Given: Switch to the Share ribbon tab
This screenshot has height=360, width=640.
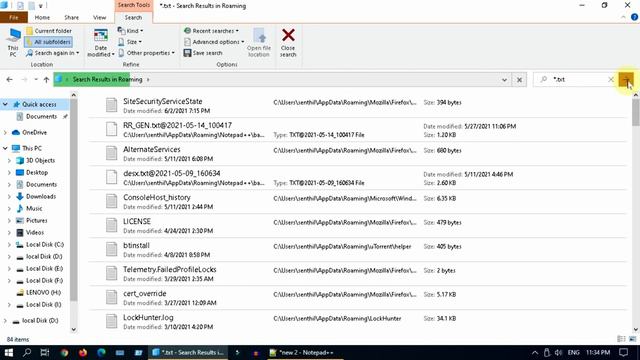Looking at the screenshot, I should click(71, 18).
